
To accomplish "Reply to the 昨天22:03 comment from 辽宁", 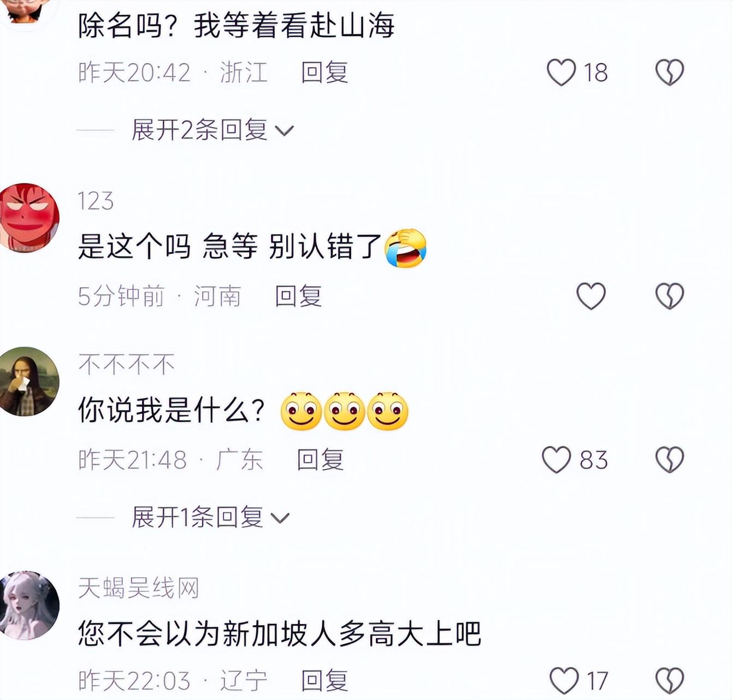I will pos(324,681).
